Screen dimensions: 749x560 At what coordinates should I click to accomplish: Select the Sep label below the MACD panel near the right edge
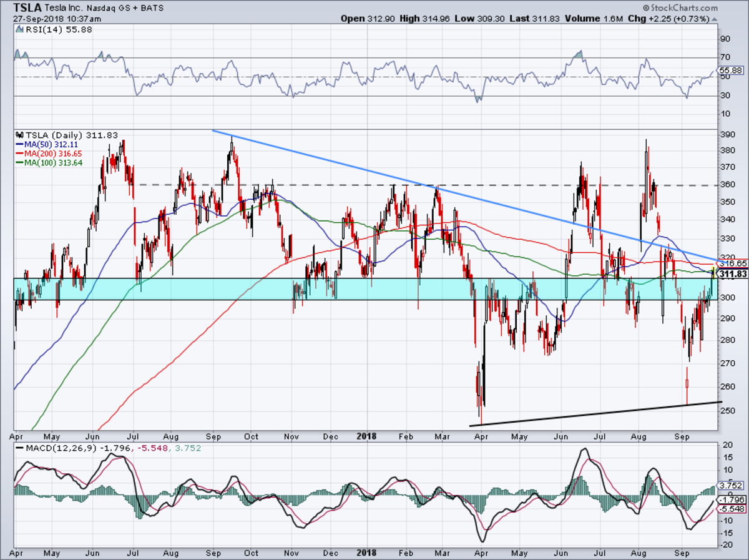pyautogui.click(x=682, y=553)
